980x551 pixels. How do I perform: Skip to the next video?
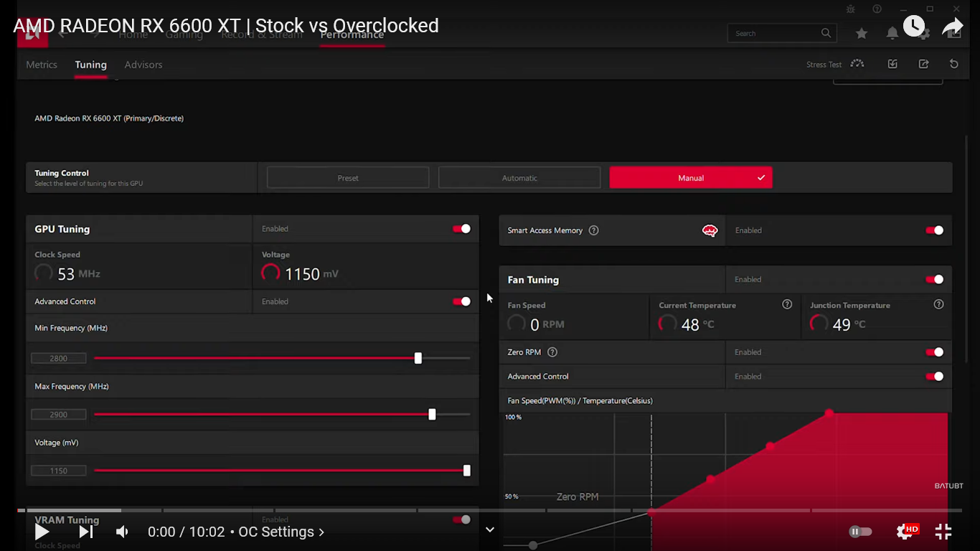[x=85, y=532]
